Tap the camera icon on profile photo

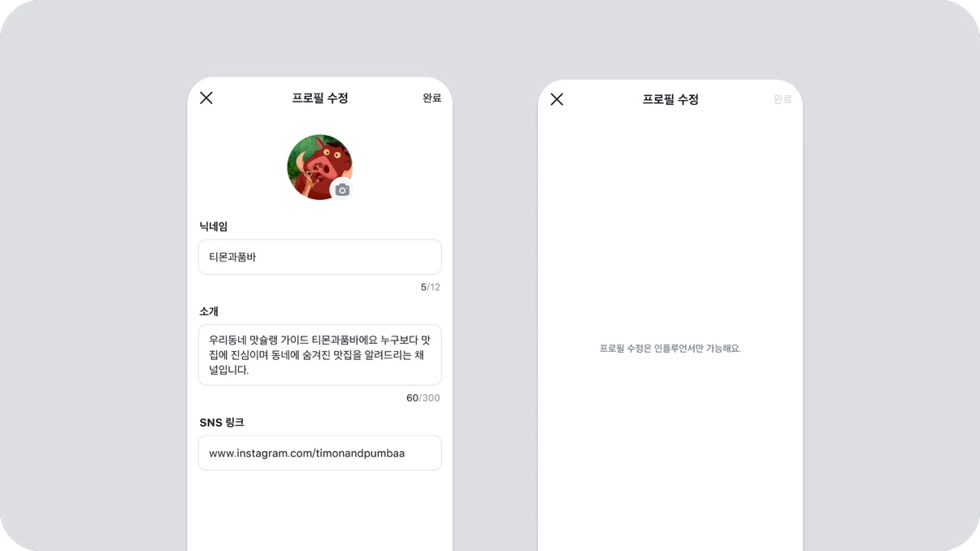[x=342, y=189]
